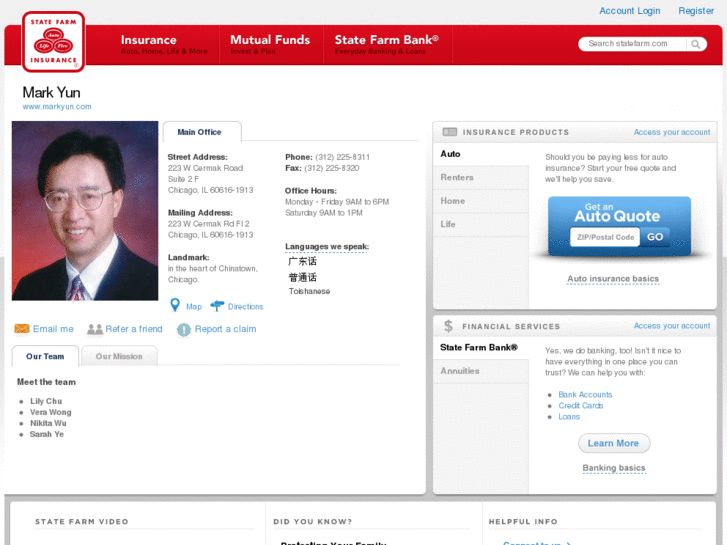Click team member Vera Wong
727x545 pixels.
pos(51,412)
